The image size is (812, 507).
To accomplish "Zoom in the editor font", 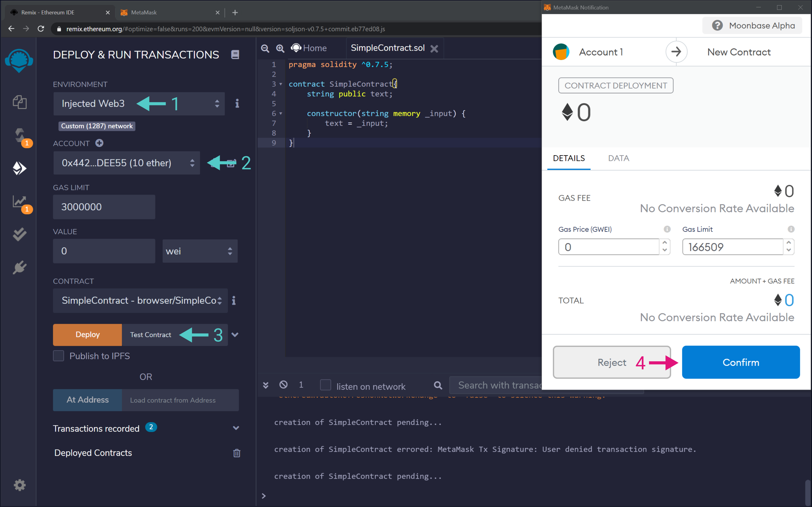I will coord(280,48).
